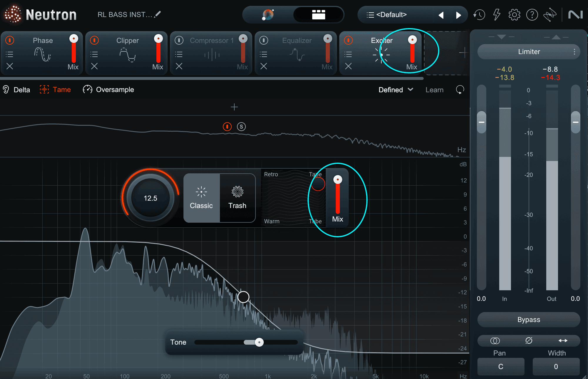Choose the Trash exciter mode
Image resolution: width=588 pixels, height=379 pixels.
[238, 198]
